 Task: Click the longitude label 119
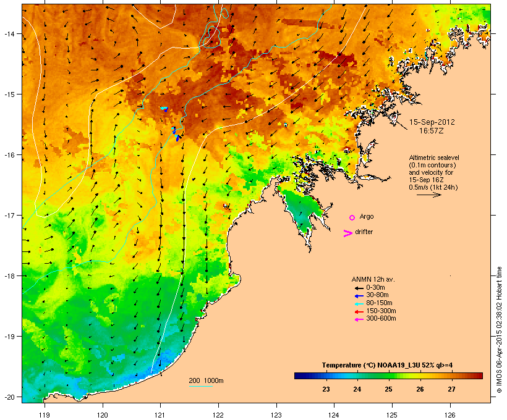[45, 415]
